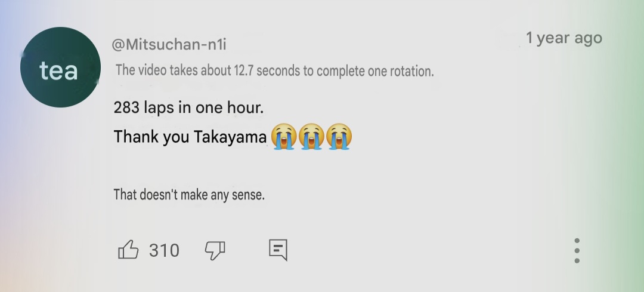The width and height of the screenshot is (644, 292).
Task: Visit the @Mitsuchan-n1i channel link
Action: click(169, 44)
